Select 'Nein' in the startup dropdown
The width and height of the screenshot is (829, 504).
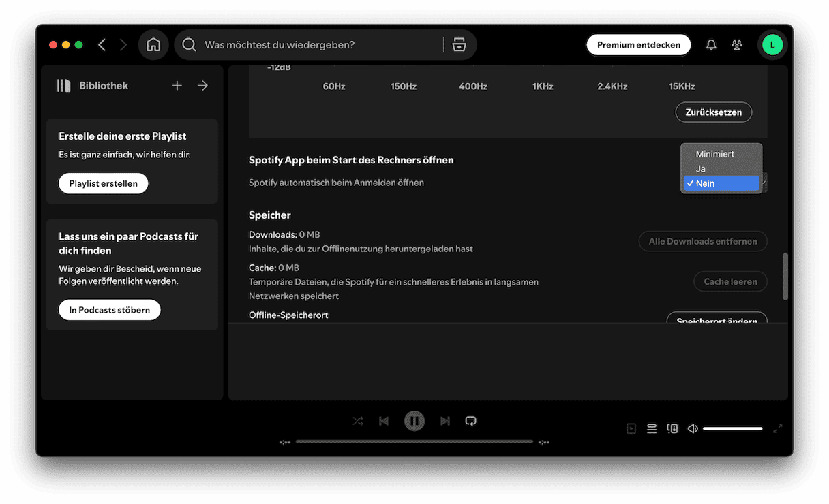(x=721, y=183)
